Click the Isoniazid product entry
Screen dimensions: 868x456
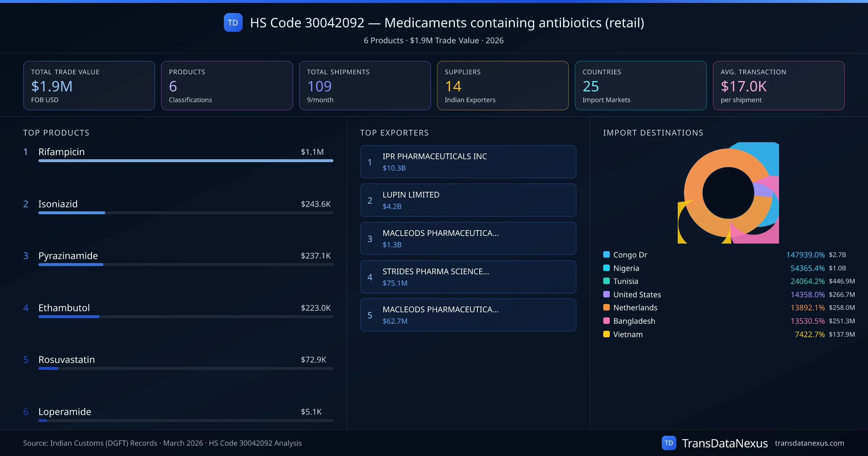(58, 204)
